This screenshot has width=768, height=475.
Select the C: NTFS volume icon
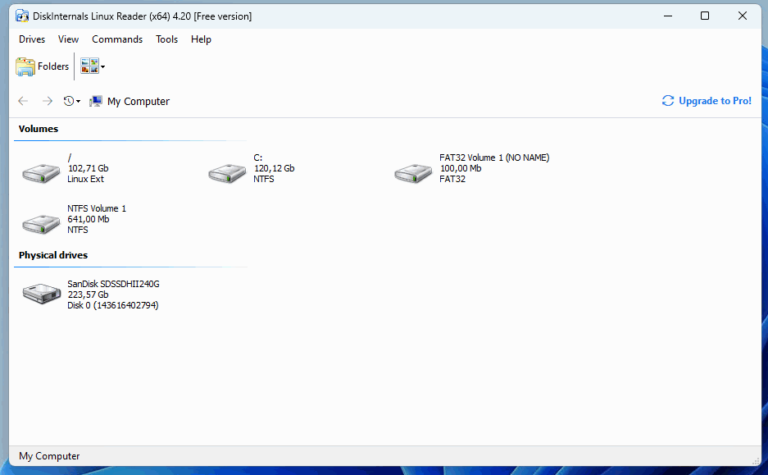point(227,172)
